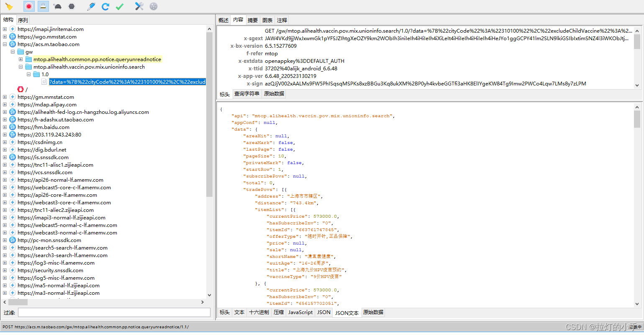Image resolution: width=644 pixels, height=335 pixels.
Task: Expand the wgo.mmstat.com host node
Action: pyautogui.click(x=5, y=37)
